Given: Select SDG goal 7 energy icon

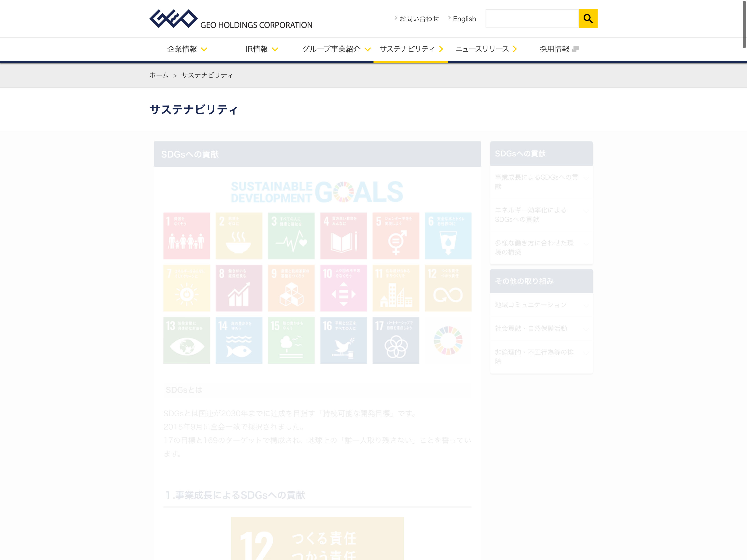Looking at the screenshot, I should click(187, 288).
